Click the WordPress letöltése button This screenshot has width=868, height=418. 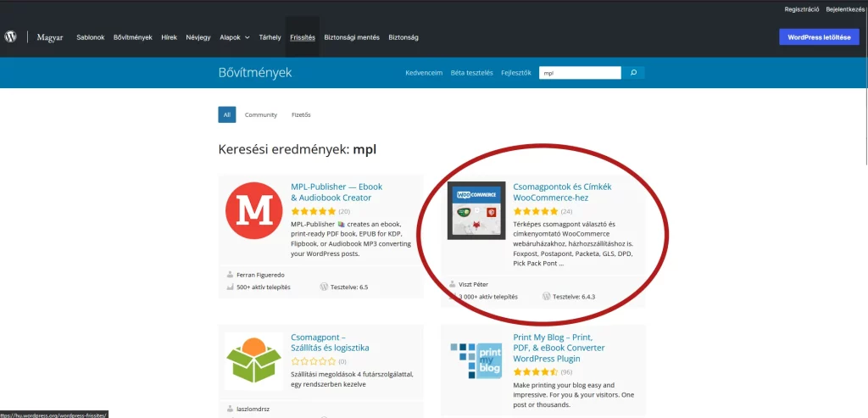818,36
